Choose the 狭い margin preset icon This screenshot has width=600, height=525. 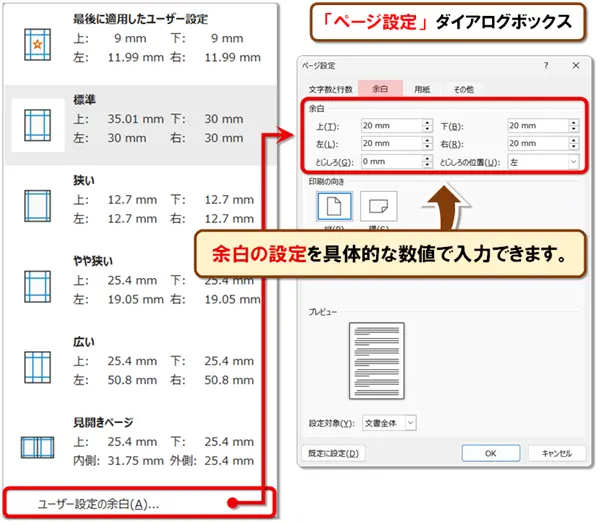tap(37, 206)
